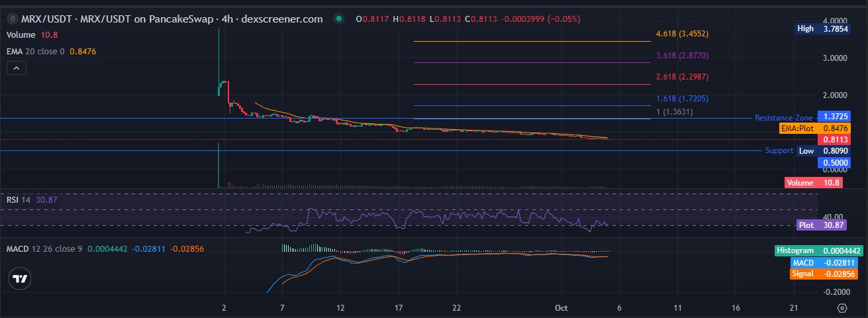Click the 1 (1.3631) Fibonacci label
The width and height of the screenshot is (868, 318).
tap(674, 111)
